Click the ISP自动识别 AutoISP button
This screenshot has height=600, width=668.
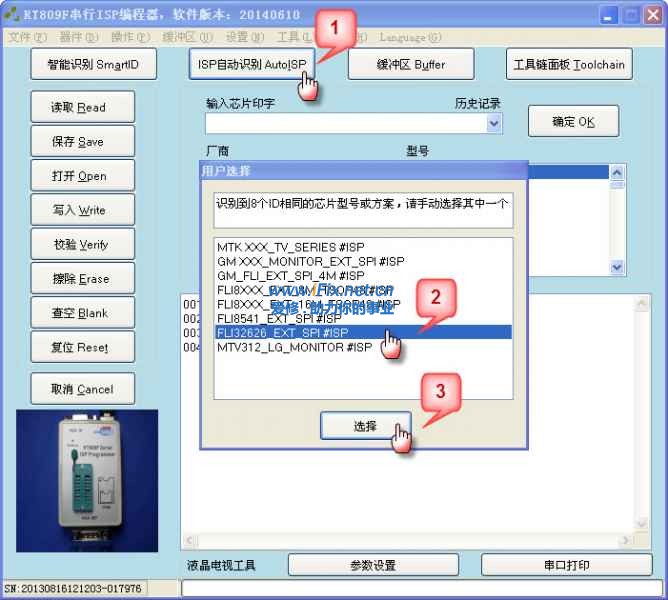click(x=251, y=65)
